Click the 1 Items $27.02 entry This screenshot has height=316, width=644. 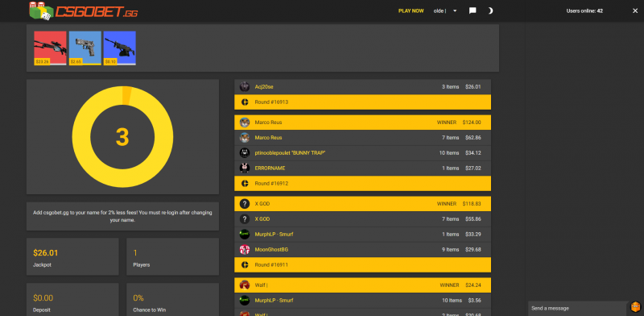(x=461, y=168)
